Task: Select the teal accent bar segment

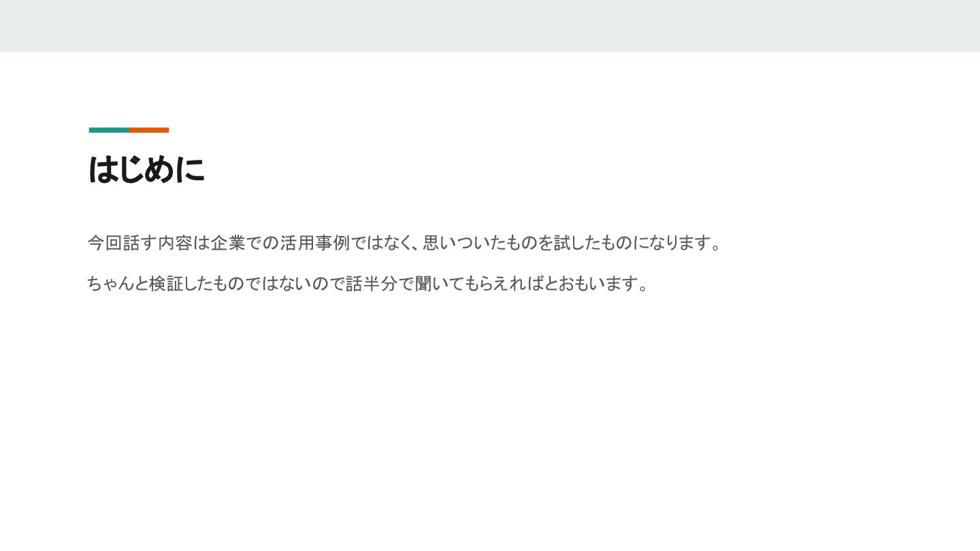Action: tap(109, 130)
